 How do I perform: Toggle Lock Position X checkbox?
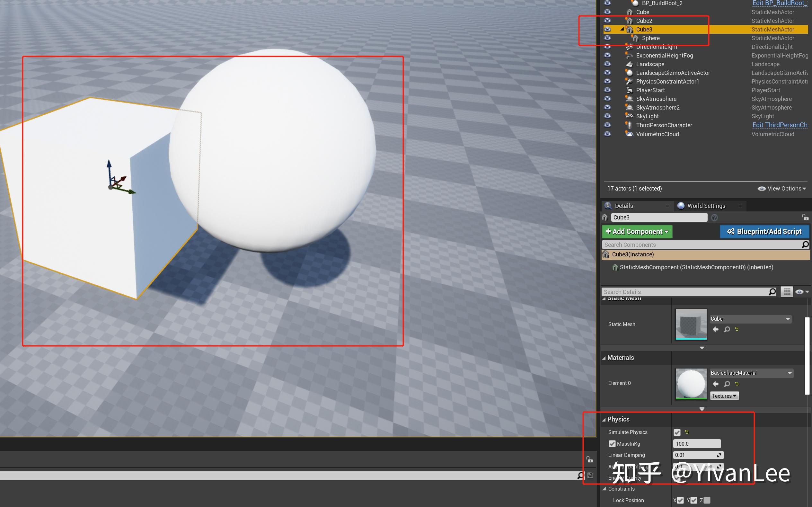tap(680, 500)
